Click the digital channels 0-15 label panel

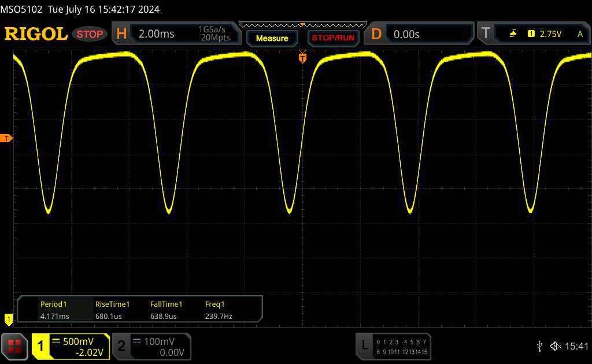pos(402,347)
